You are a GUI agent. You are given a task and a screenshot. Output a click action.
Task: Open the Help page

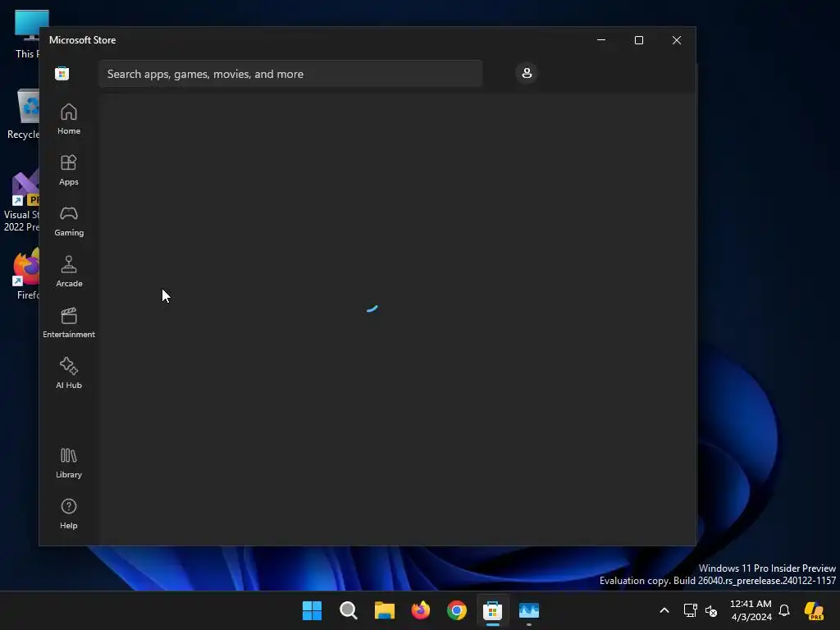point(69,514)
